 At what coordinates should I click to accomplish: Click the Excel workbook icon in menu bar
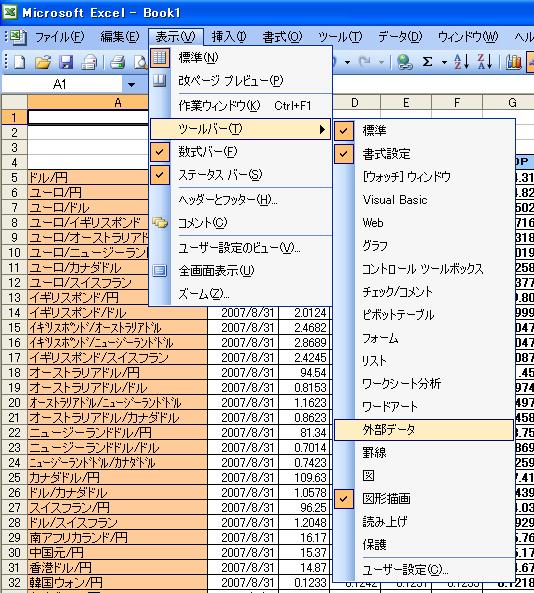18,37
